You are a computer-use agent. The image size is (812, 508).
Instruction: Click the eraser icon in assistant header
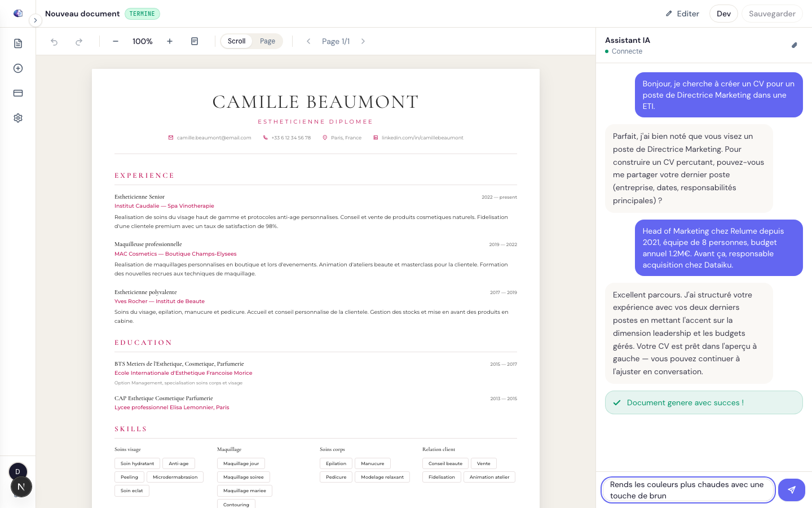pos(795,45)
